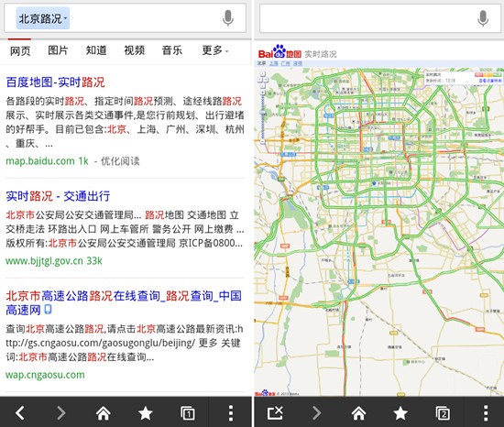Viewport: 504px width, 427px height.
Task: Pan the map down with bottom arrow control
Action: 263,86
